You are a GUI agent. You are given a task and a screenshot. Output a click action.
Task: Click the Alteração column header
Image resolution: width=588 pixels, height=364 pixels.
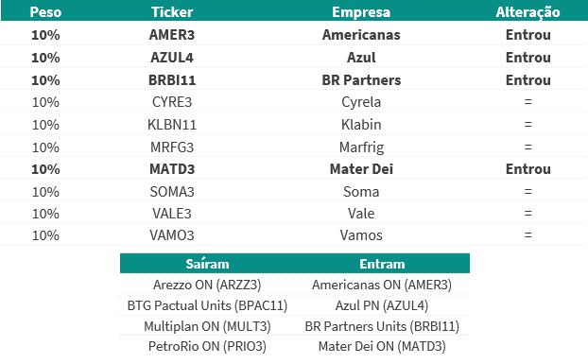(x=528, y=12)
